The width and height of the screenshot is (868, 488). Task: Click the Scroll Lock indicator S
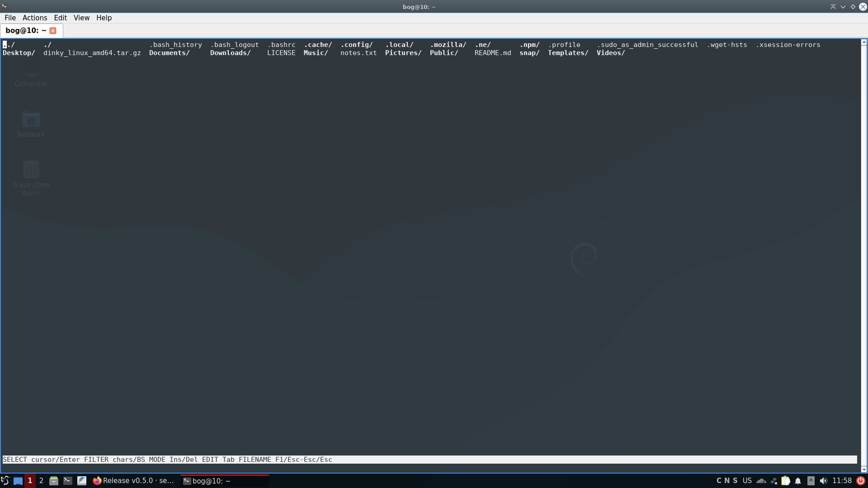(735, 481)
